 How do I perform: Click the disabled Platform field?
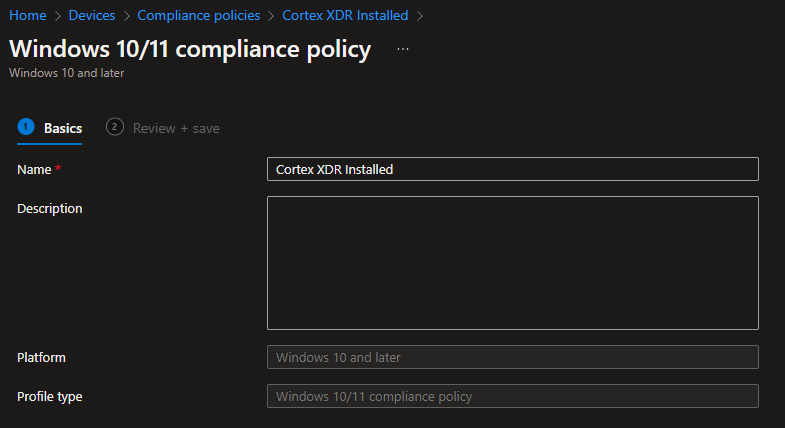(513, 357)
